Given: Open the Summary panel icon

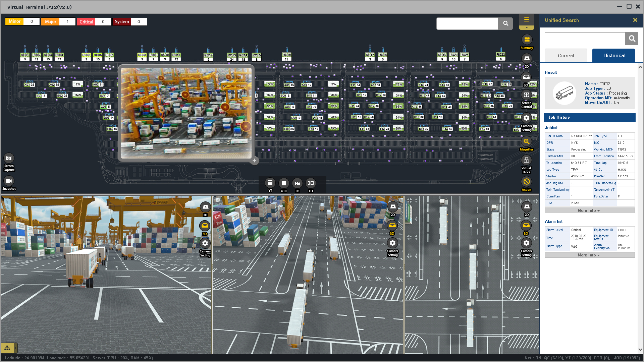Looking at the screenshot, I should pos(527,40).
